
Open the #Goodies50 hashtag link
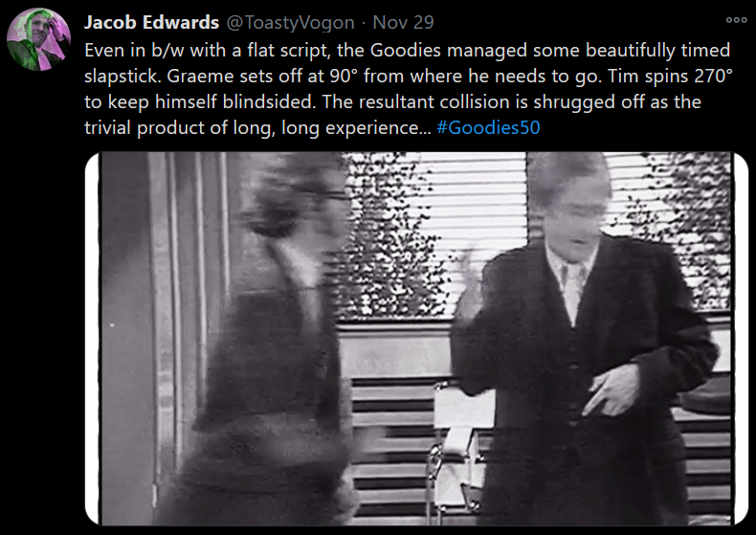488,127
